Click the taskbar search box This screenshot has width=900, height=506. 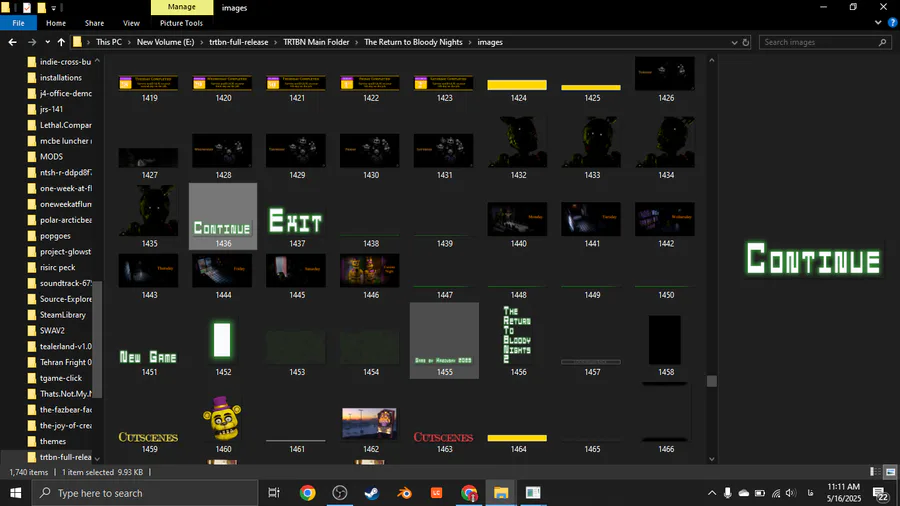(x=145, y=493)
